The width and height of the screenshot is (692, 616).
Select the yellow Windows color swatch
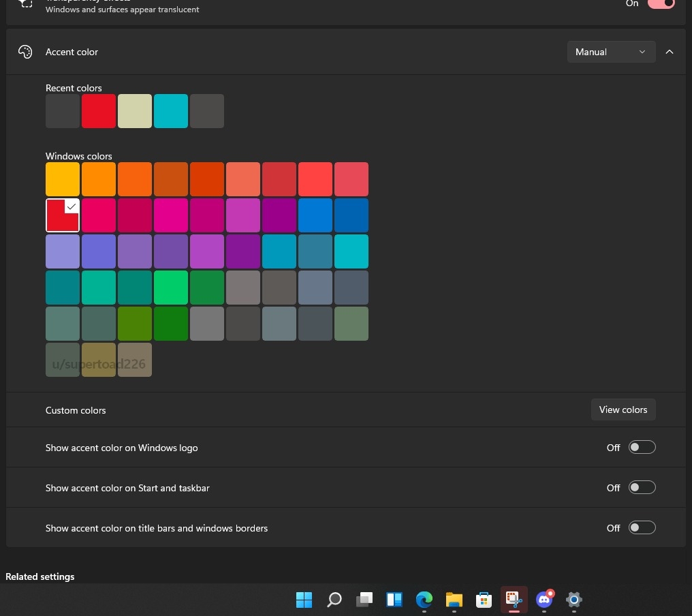point(62,179)
